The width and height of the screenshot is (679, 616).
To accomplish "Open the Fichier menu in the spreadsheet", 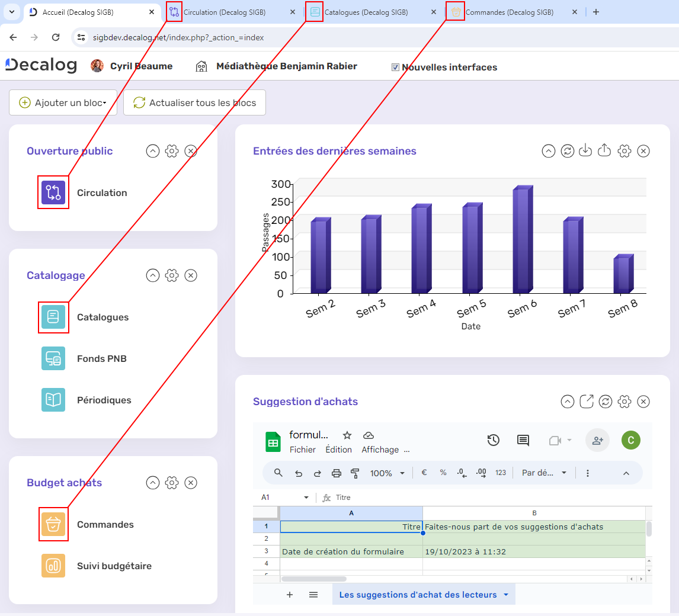I will point(303,450).
